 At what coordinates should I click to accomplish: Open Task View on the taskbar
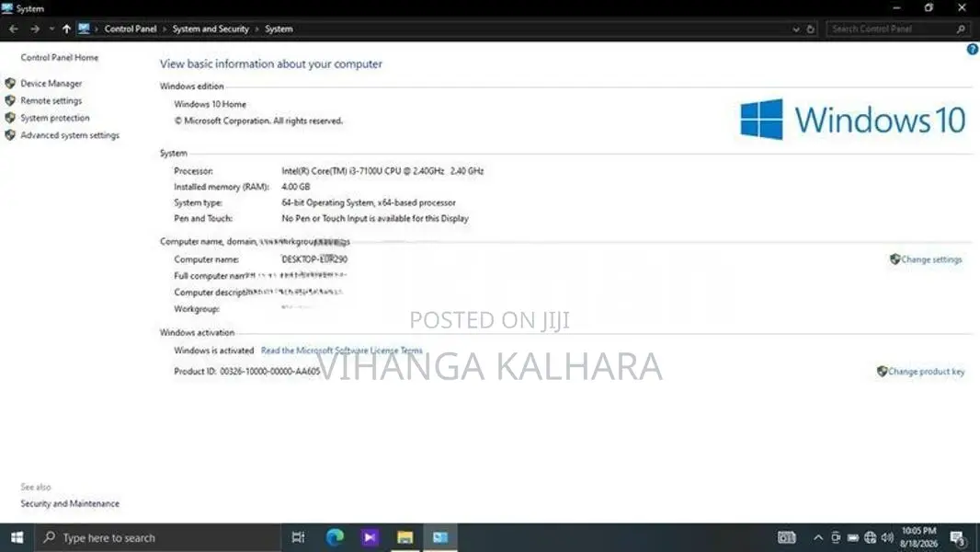pyautogui.click(x=298, y=537)
